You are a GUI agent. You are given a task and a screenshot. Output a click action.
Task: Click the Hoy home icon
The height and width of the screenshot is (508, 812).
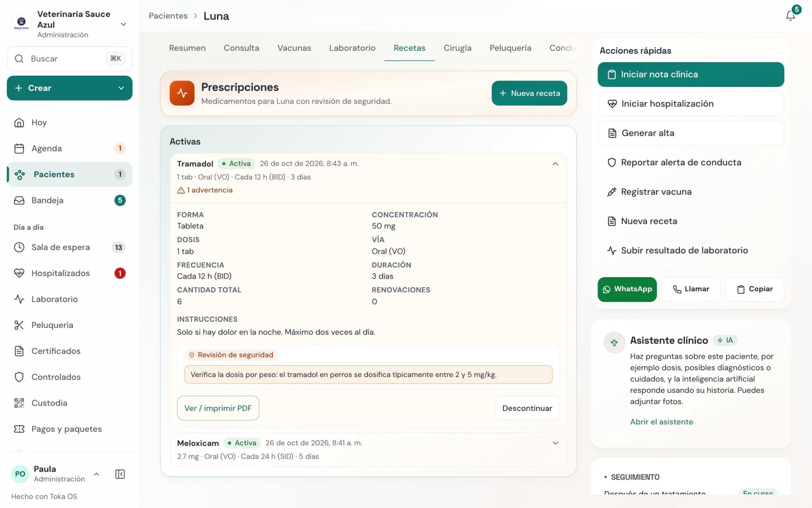point(19,122)
